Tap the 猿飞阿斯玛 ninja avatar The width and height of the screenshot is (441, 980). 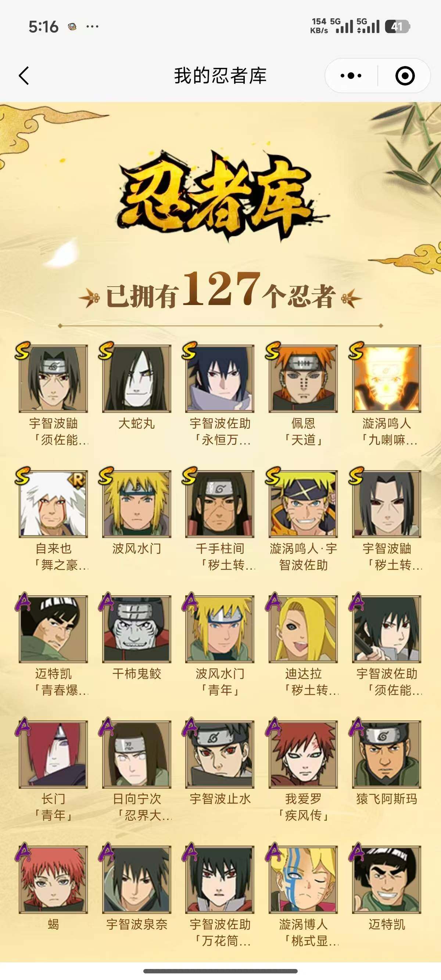(x=387, y=754)
